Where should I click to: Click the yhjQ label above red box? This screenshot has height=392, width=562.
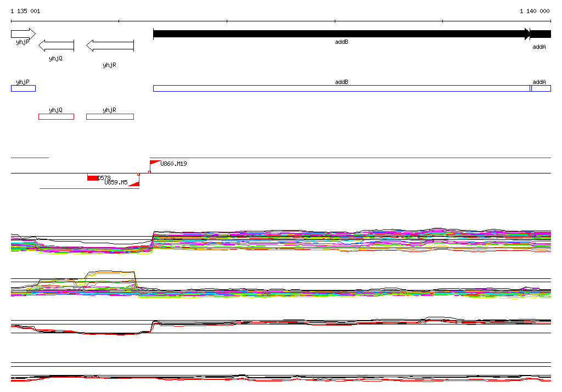click(55, 110)
